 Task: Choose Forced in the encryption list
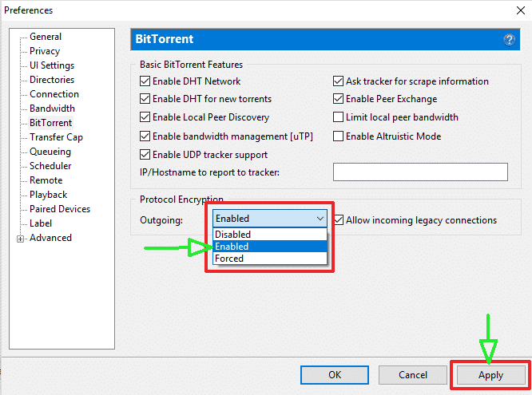point(270,259)
